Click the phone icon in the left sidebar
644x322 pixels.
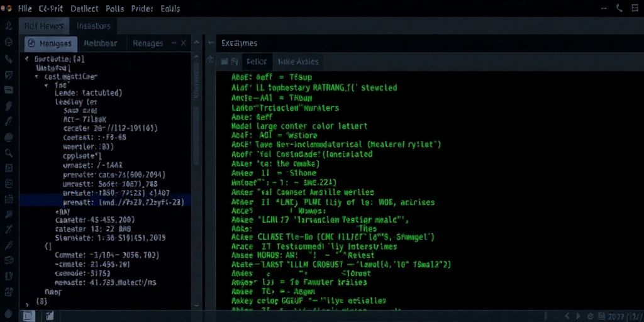[9, 59]
